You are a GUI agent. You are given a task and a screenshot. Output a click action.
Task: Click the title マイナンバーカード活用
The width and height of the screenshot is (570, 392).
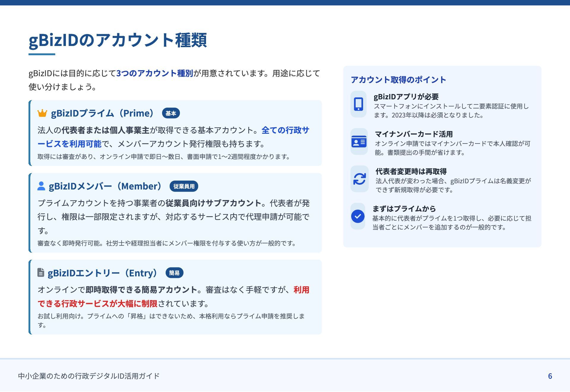pos(414,134)
